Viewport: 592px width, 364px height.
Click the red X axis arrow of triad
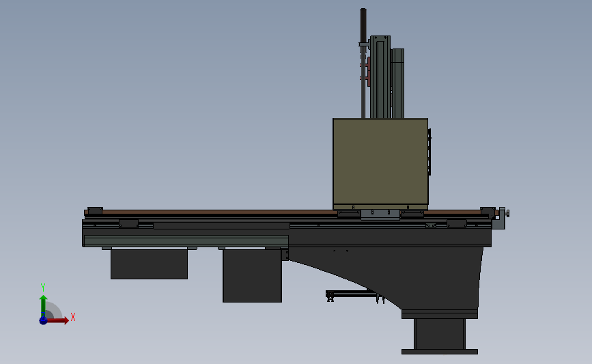57,320
